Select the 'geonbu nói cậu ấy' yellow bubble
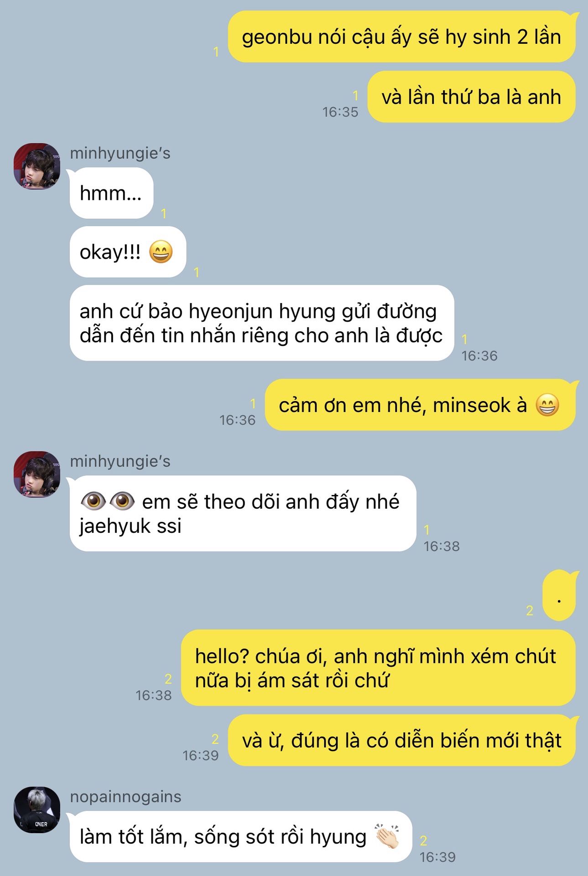Image resolution: width=588 pixels, height=876 pixels. pyautogui.click(x=401, y=37)
